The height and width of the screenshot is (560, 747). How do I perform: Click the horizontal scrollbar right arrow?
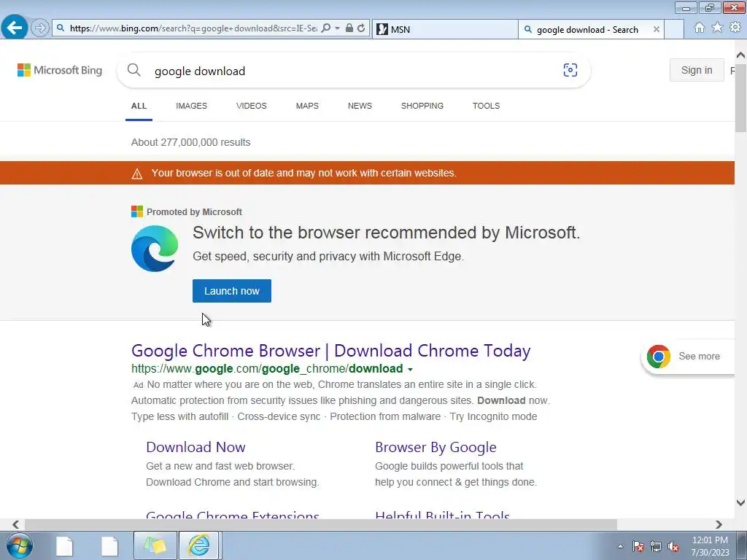tap(719, 524)
